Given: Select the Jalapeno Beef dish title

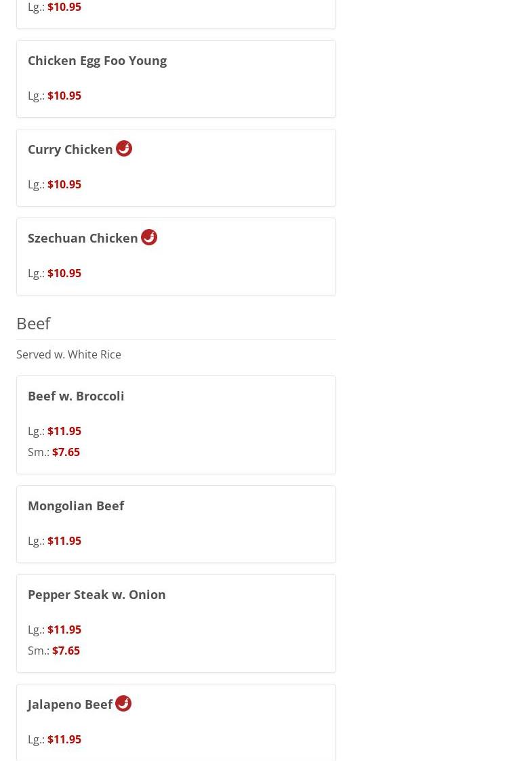Looking at the screenshot, I should click(70, 704).
